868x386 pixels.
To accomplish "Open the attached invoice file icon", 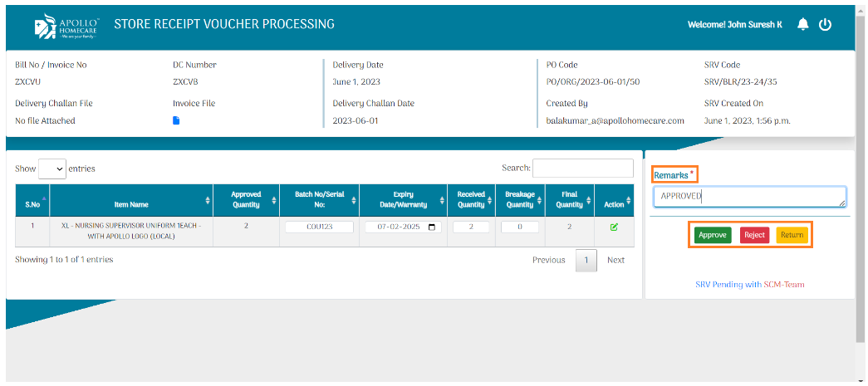I will click(x=176, y=120).
